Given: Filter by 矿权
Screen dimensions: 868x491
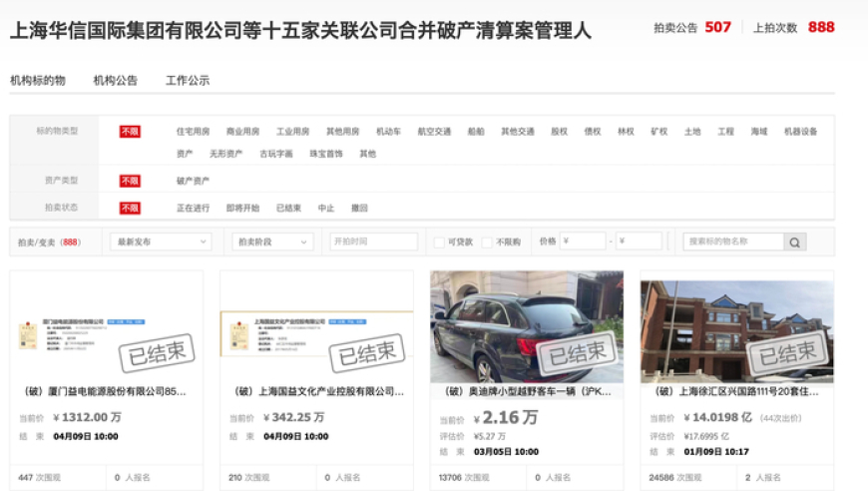Looking at the screenshot, I should click(x=658, y=132).
